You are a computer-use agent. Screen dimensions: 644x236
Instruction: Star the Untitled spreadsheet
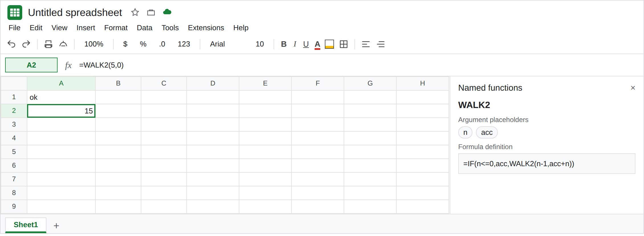[135, 12]
